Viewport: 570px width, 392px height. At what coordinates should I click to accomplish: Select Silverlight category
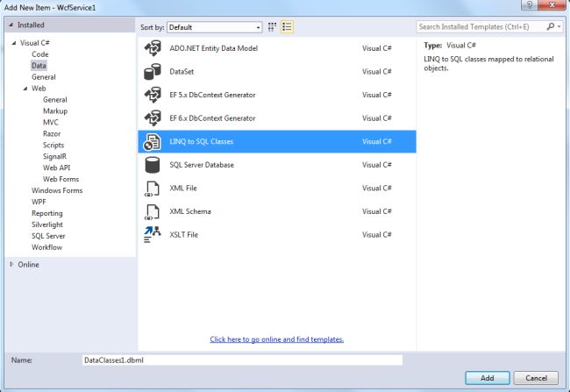[x=47, y=225]
